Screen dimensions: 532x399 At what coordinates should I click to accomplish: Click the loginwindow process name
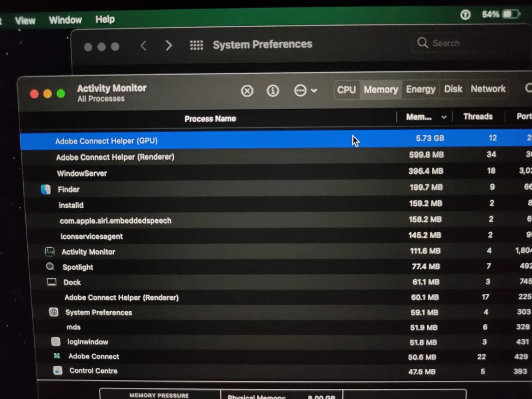[88, 342]
